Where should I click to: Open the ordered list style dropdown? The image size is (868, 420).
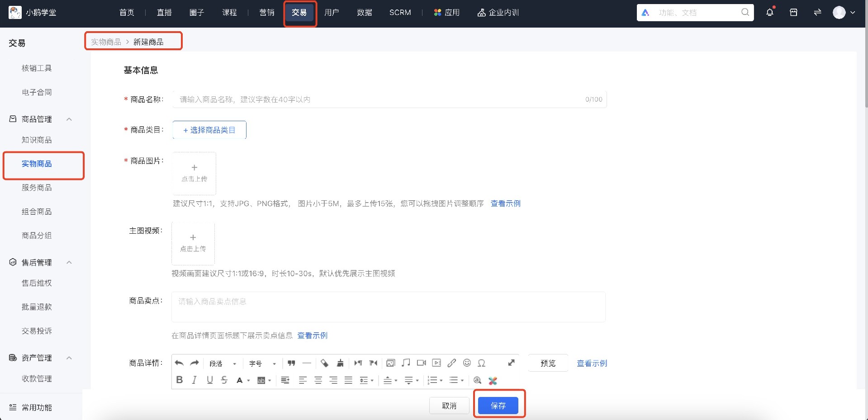pyautogui.click(x=441, y=381)
